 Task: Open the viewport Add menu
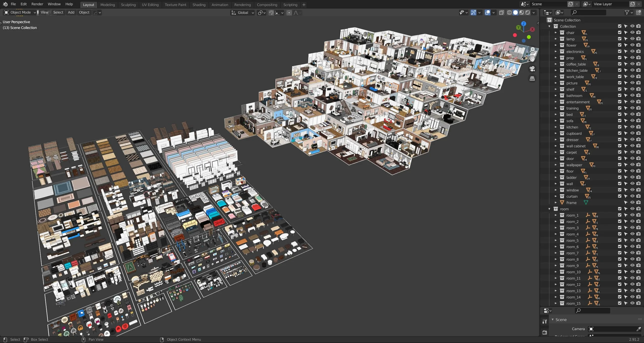71,12
